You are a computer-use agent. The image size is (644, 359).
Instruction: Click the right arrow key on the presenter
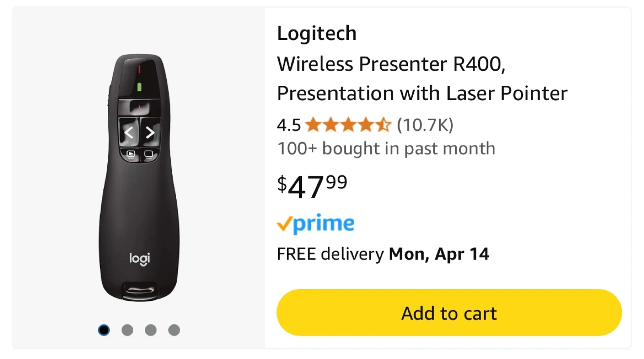click(x=150, y=132)
